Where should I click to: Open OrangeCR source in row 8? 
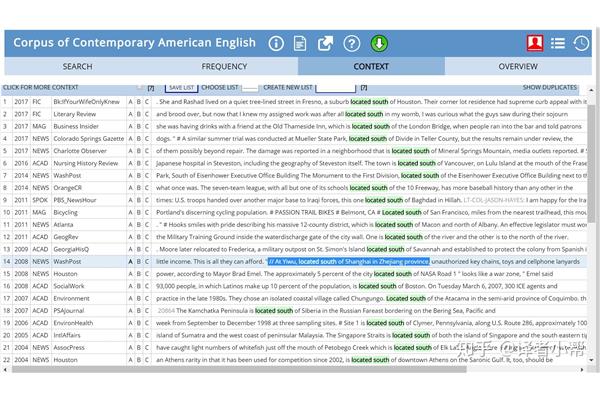pos(68,188)
